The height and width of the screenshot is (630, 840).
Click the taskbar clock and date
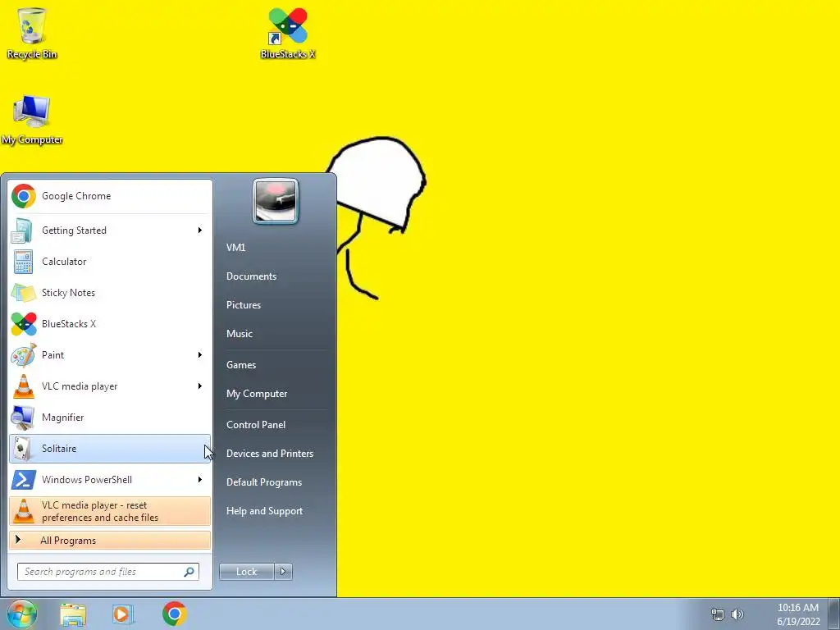coord(798,614)
